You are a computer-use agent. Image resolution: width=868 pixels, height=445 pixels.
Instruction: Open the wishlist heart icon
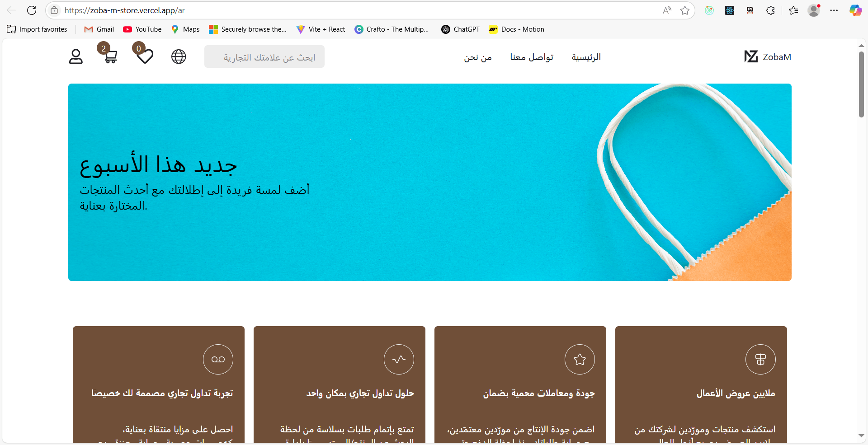[x=145, y=56]
